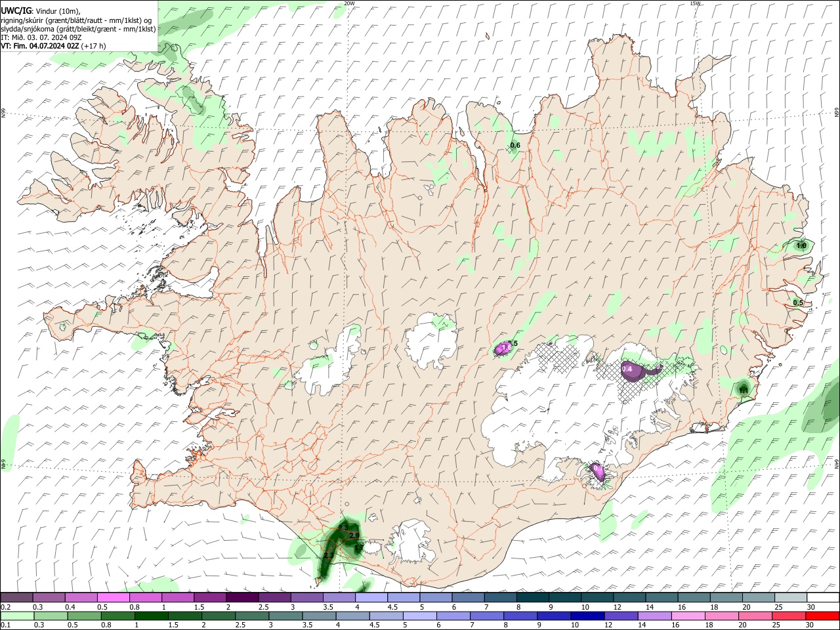Click the '3.5' label in the upper legend scale

[327, 607]
